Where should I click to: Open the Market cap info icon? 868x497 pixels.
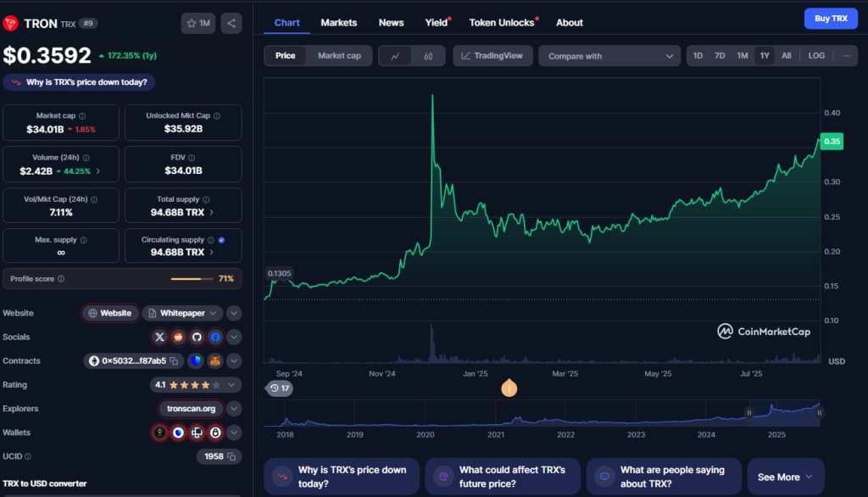point(82,116)
